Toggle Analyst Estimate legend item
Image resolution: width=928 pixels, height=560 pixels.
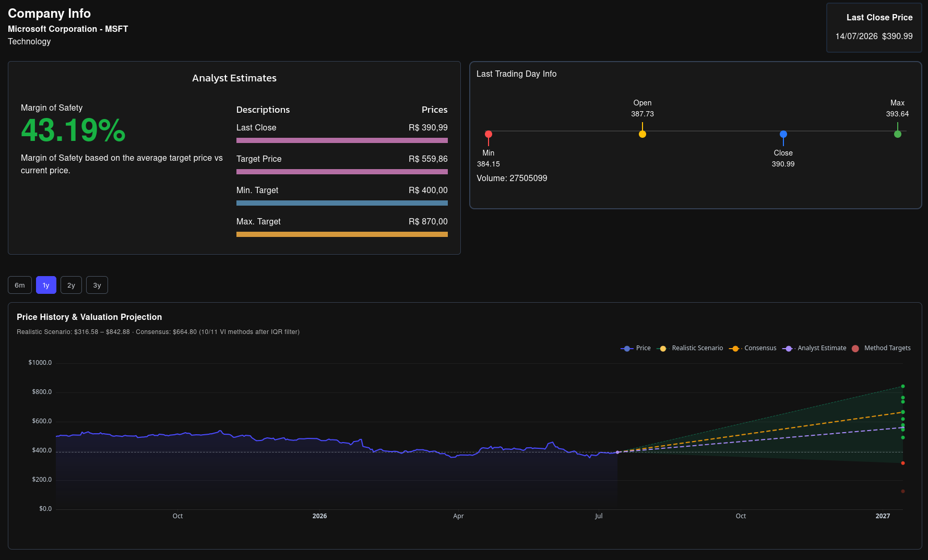click(814, 348)
